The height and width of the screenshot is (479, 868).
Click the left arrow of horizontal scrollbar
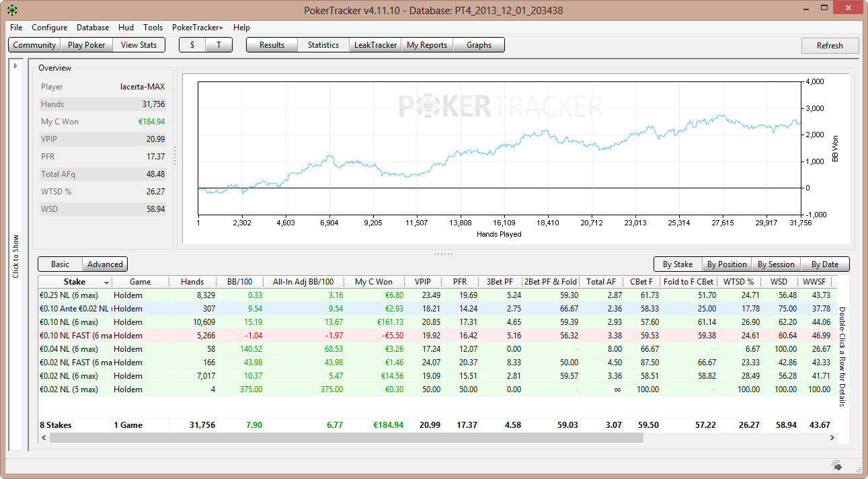coord(44,437)
